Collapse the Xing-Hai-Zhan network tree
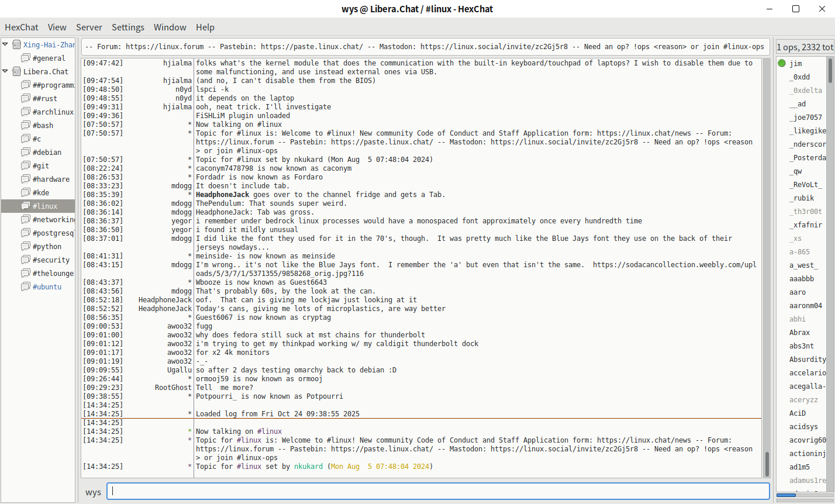Viewport: 835px width, 504px height. [5, 44]
